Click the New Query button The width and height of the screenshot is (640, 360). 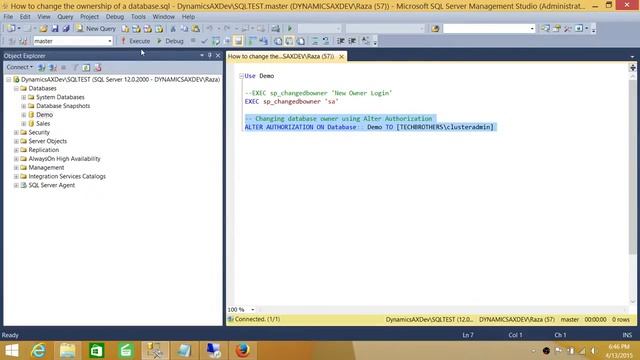(x=96, y=29)
